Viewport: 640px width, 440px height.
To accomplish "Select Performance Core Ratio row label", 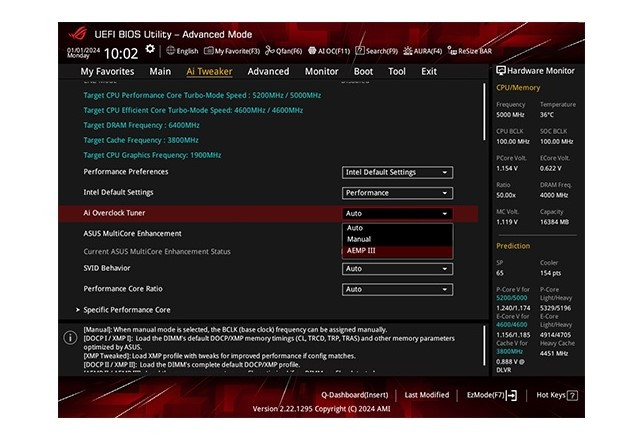I will pyautogui.click(x=123, y=289).
